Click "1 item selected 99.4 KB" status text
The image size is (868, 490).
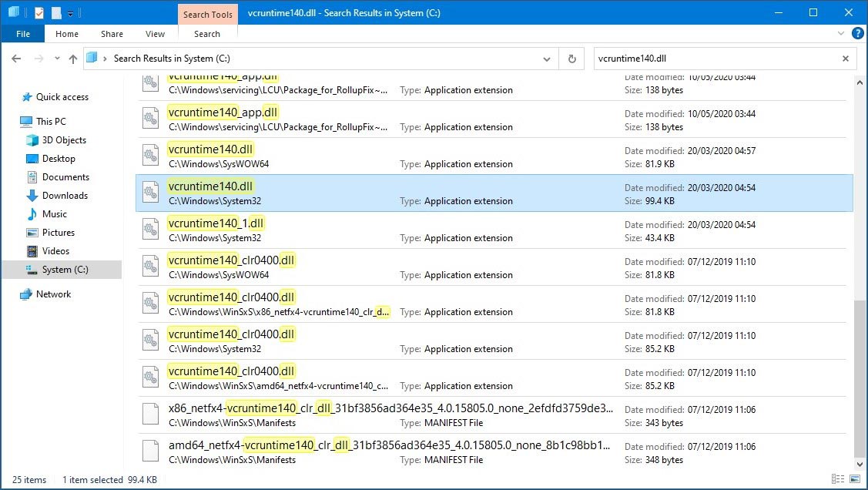pos(109,480)
